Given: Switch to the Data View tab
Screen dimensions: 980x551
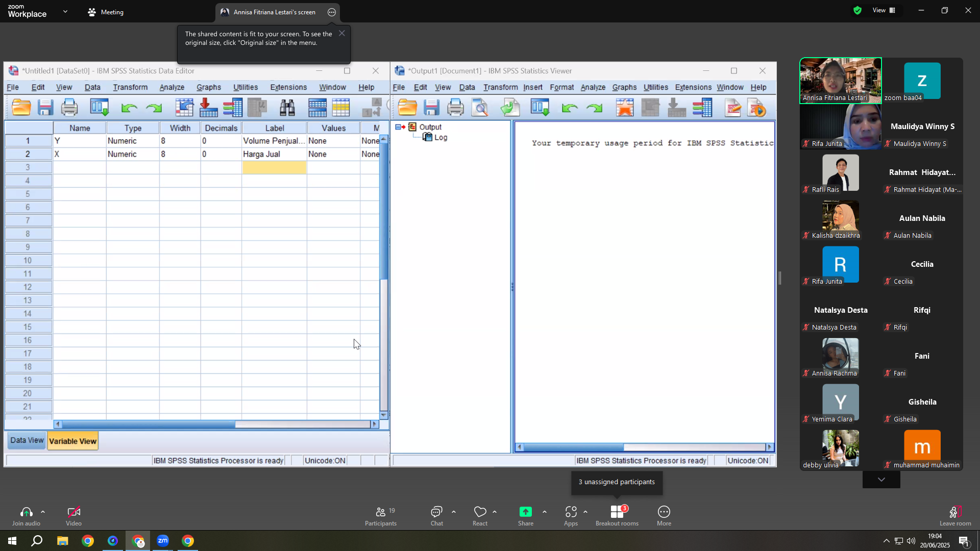Looking at the screenshot, I should coord(27,440).
